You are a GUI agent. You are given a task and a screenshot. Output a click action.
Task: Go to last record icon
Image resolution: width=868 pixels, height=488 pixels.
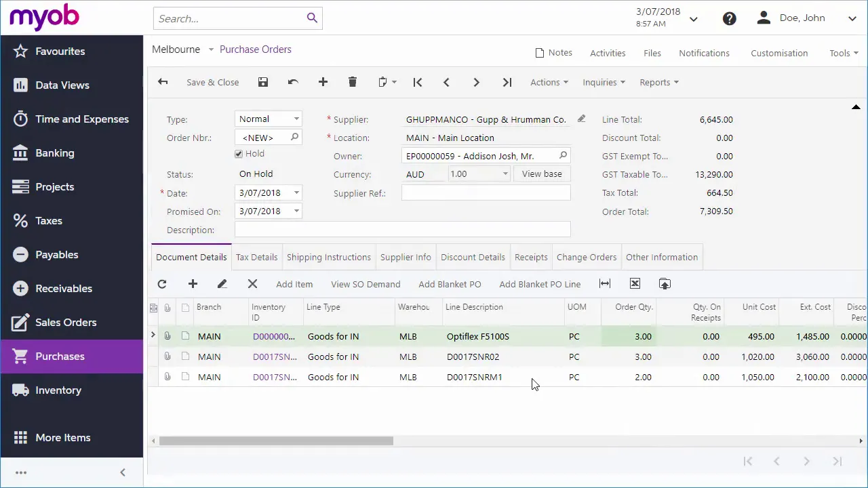507,82
